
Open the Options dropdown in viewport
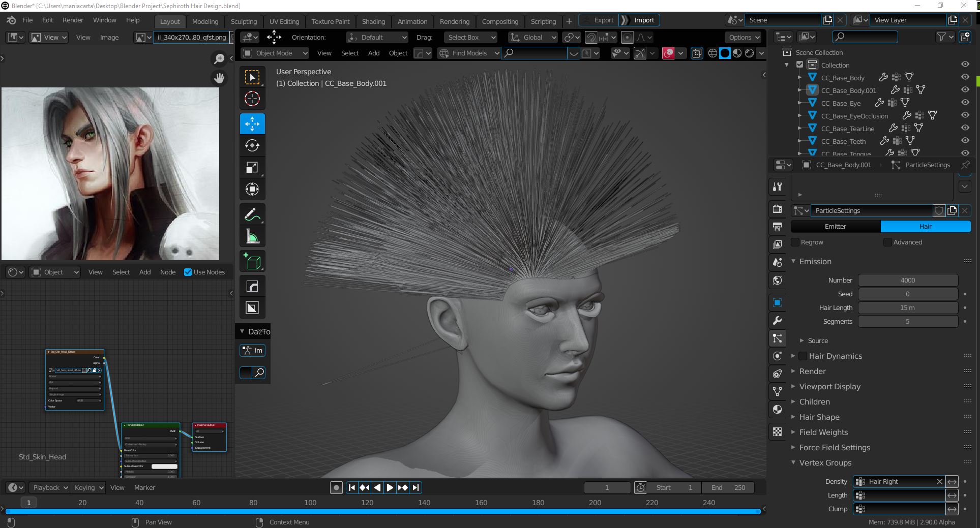click(x=744, y=37)
